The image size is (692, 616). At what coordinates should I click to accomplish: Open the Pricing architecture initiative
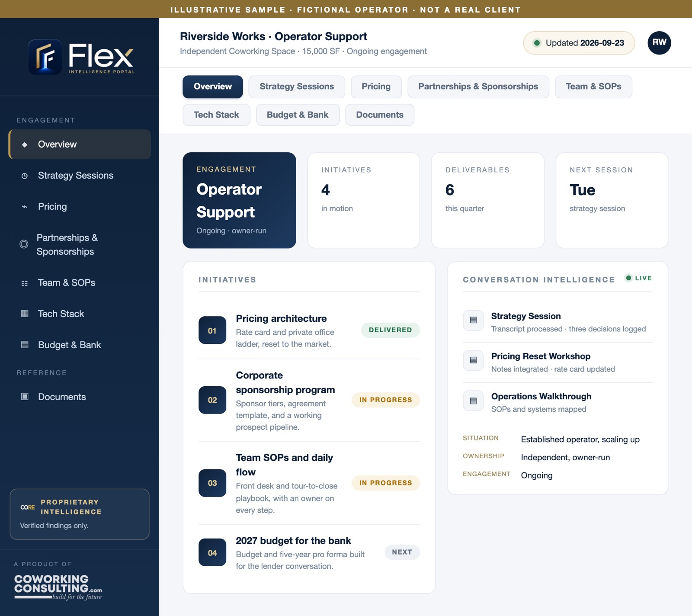pyautogui.click(x=309, y=330)
